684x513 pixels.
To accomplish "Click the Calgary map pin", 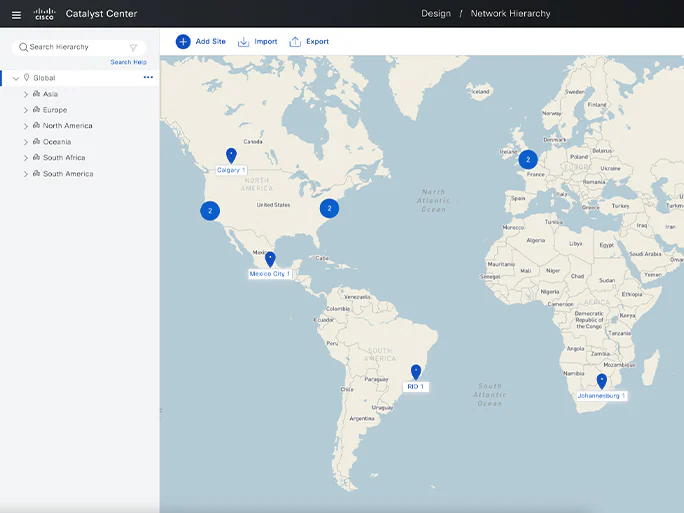I will coord(231,155).
